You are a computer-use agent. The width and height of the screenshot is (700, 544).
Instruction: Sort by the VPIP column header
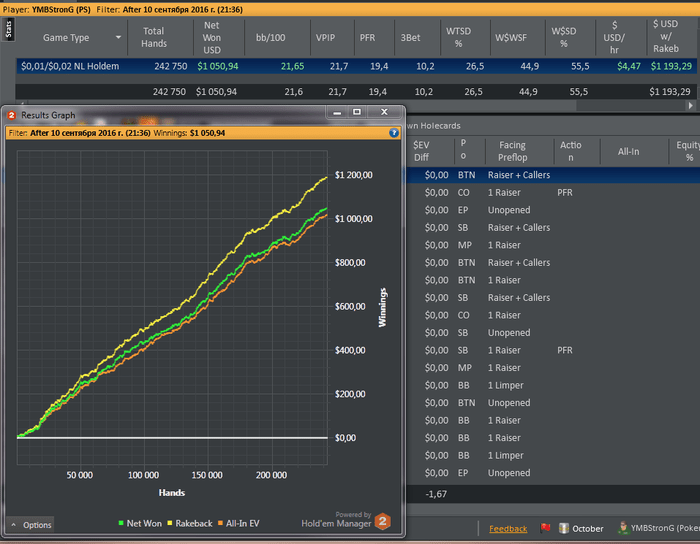tap(325, 38)
